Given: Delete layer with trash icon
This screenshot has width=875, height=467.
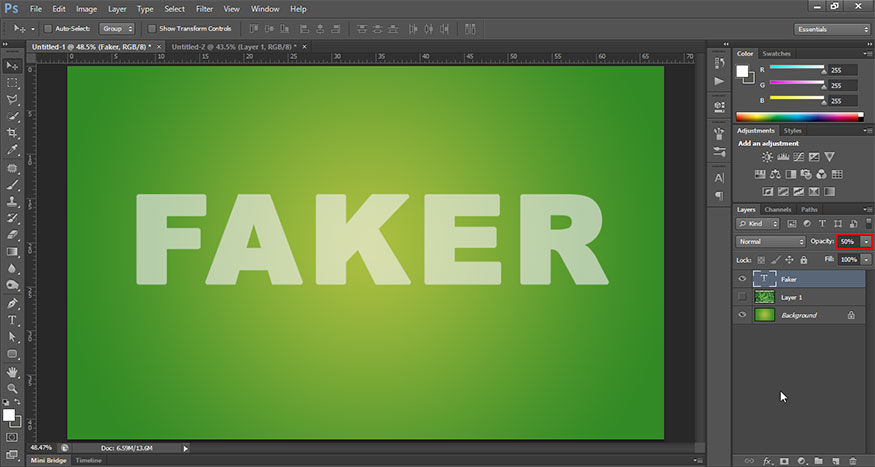Looking at the screenshot, I should coord(853,461).
